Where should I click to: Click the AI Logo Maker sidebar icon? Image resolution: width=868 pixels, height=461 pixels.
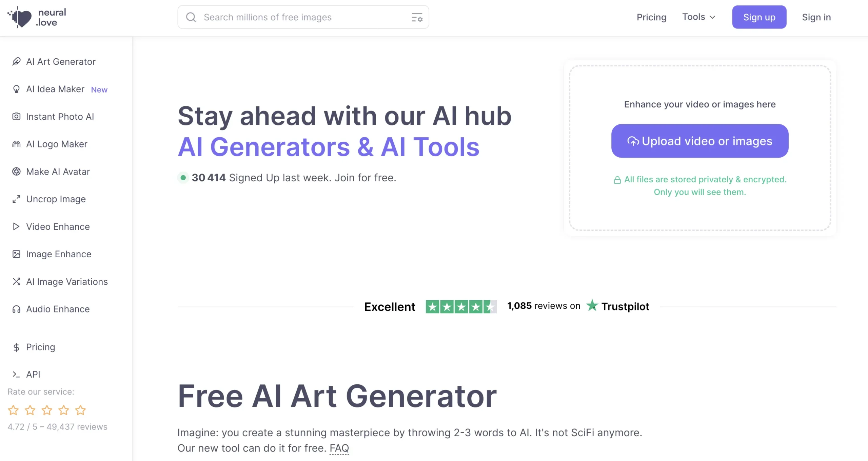pyautogui.click(x=16, y=143)
